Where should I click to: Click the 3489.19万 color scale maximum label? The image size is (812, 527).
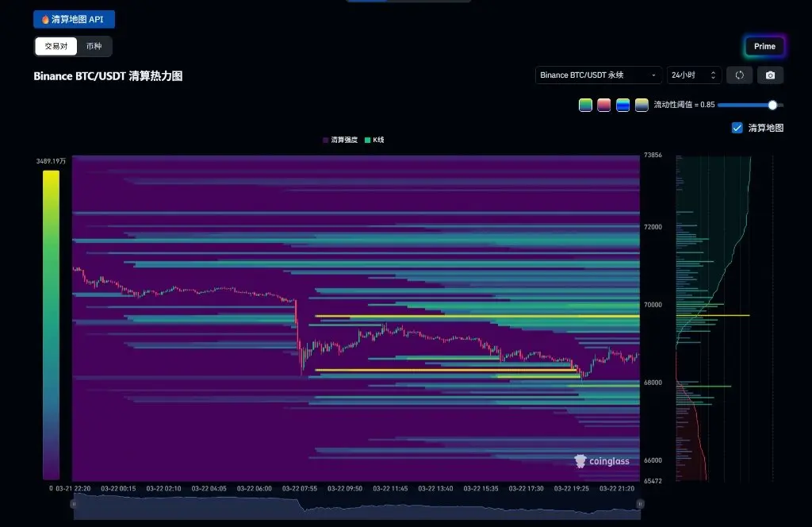51,161
